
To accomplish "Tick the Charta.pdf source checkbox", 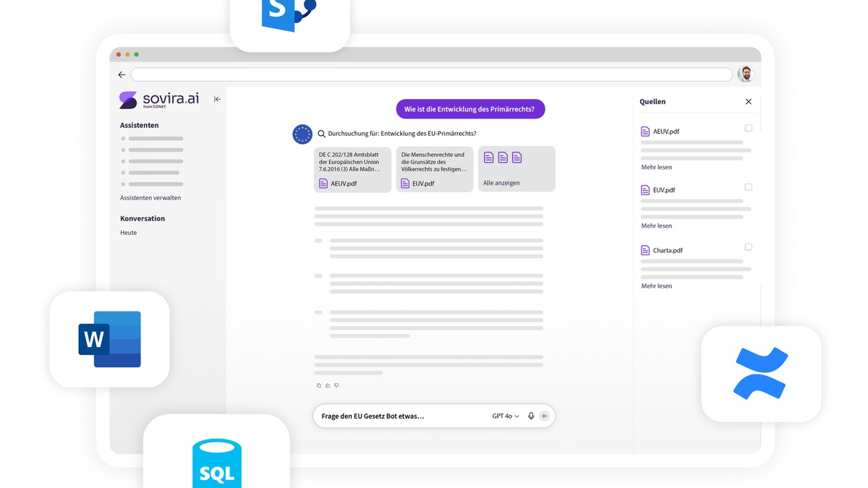I will [x=749, y=247].
